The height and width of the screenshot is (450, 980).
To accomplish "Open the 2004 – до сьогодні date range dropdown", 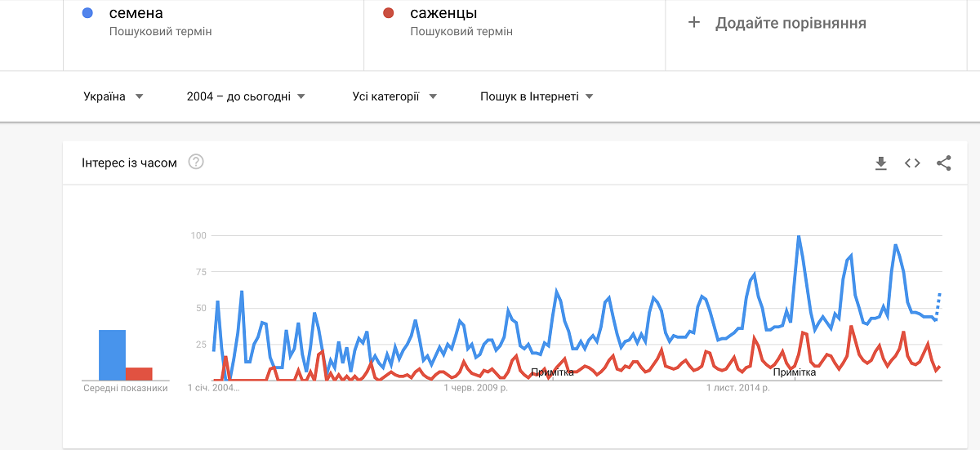I will [x=246, y=96].
